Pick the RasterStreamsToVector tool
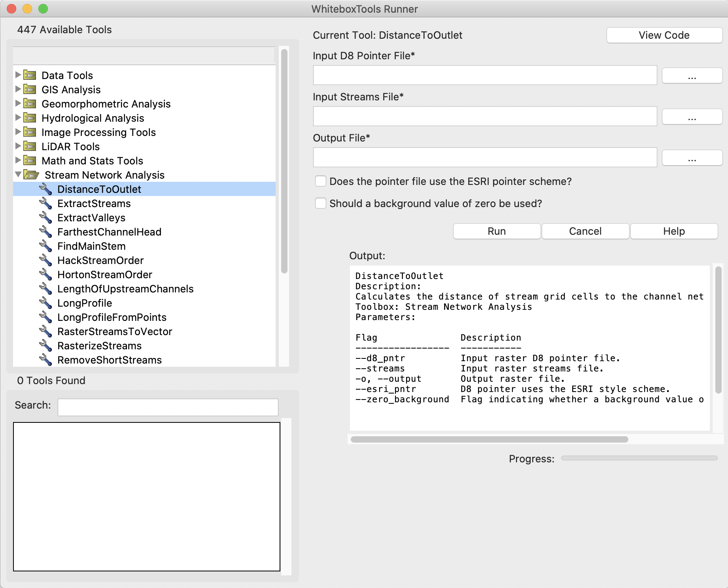 pyautogui.click(x=115, y=332)
